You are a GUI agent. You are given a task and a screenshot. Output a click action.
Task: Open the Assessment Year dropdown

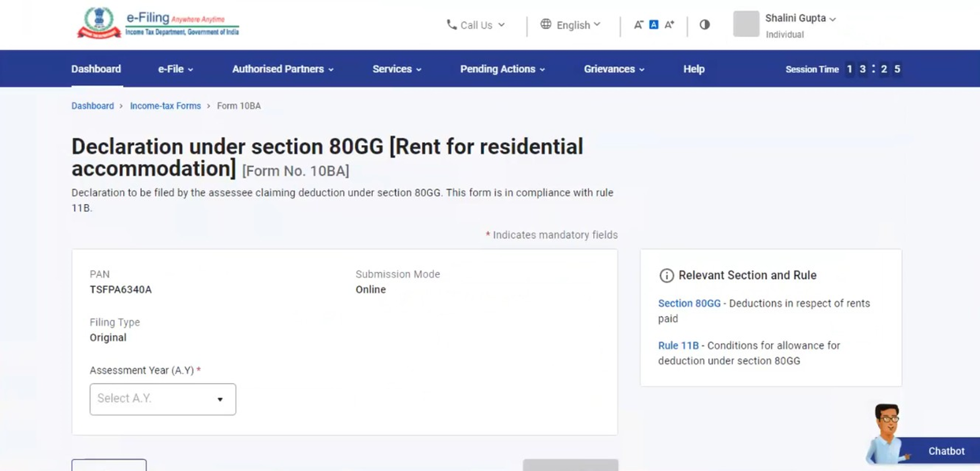click(163, 399)
